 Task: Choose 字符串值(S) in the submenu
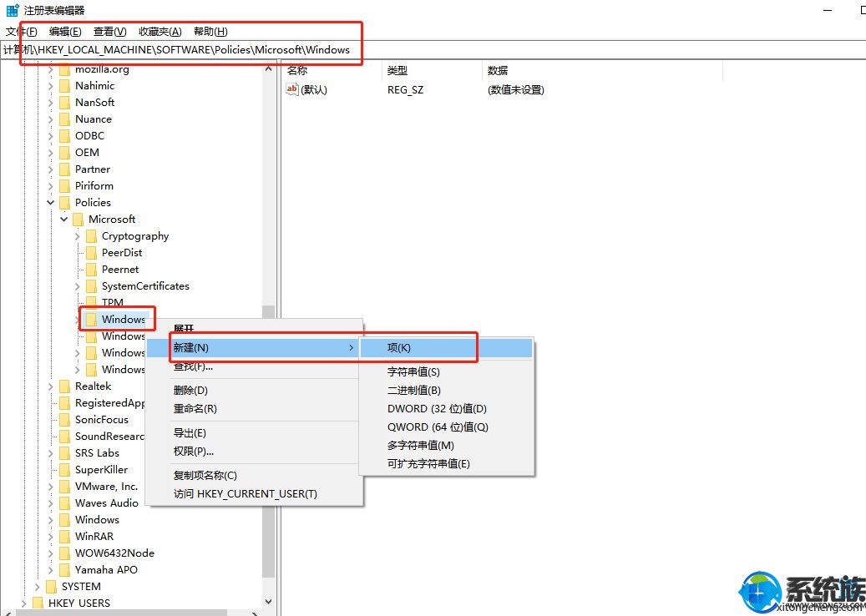coord(446,372)
